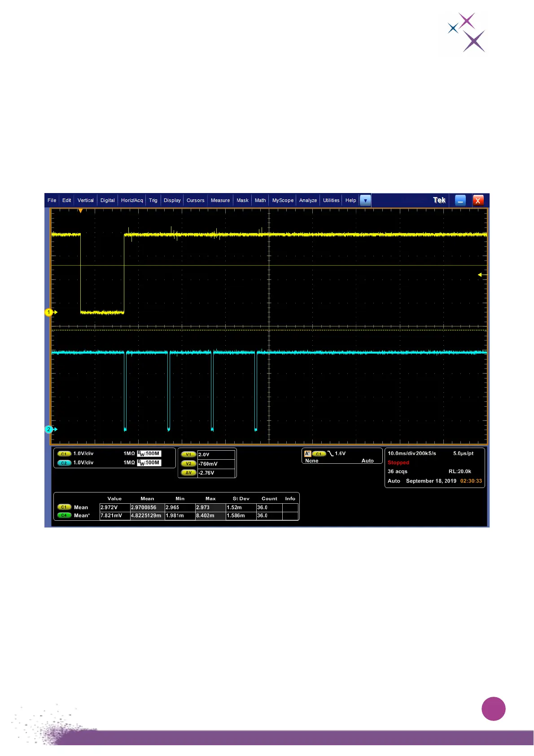Click the ΔV cursor delta badge
The width and height of the screenshot is (534, 756).
tap(188, 473)
